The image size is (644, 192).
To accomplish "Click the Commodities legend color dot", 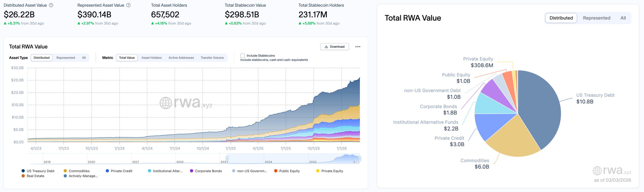I will [65, 171].
